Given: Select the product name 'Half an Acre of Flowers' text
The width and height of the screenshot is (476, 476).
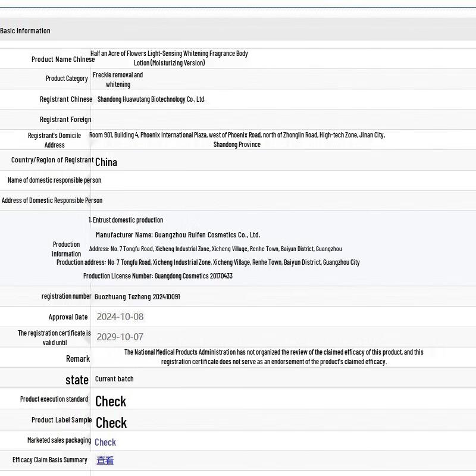Looking at the screenshot, I should click(x=169, y=58).
